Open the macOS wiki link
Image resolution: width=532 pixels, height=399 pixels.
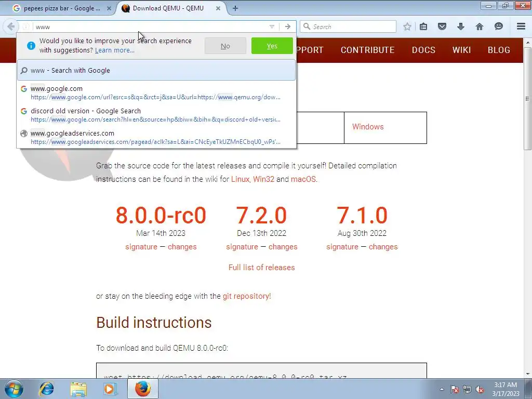click(303, 179)
